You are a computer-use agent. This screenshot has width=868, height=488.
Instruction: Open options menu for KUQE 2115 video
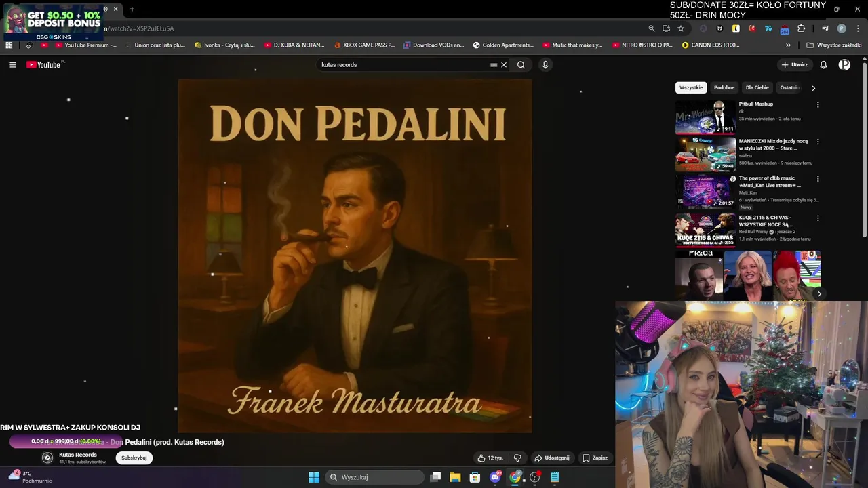pos(818,218)
